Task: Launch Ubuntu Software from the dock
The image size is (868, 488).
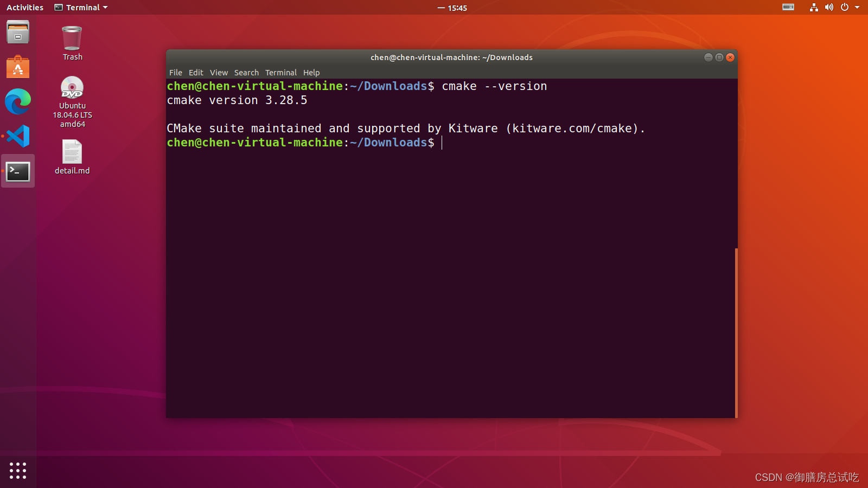Action: (x=18, y=67)
